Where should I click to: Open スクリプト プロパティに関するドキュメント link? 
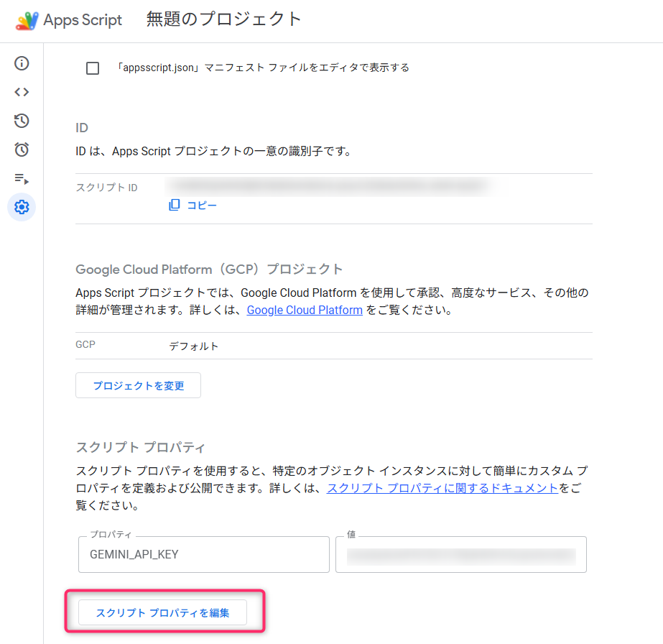click(x=442, y=487)
